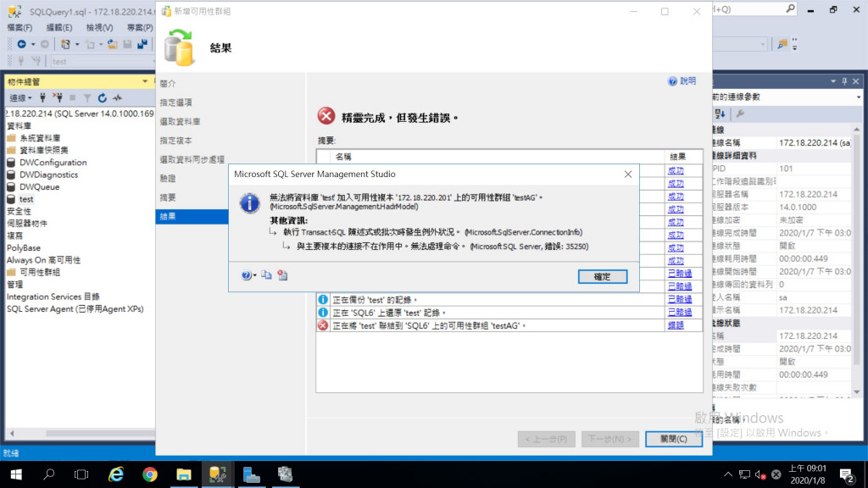
Task: Open the 物件總管 panel options dropdown arrow
Action: (145, 81)
